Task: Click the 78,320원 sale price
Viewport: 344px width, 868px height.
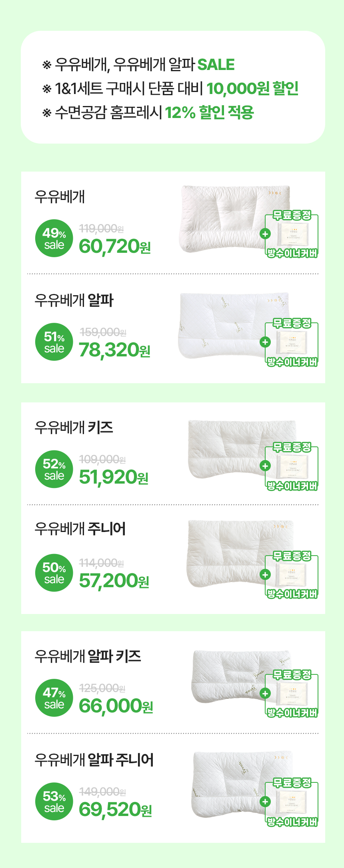Action: pos(115,350)
